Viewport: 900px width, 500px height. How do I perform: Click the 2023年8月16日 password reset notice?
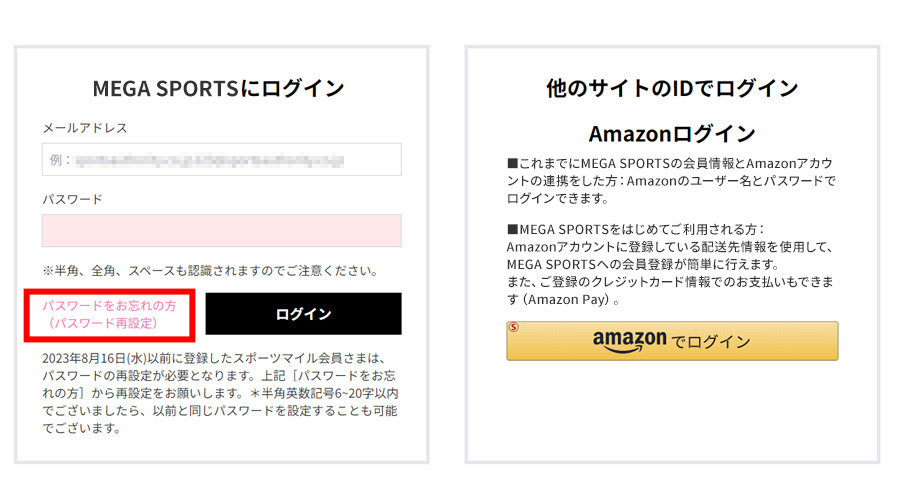[220, 393]
